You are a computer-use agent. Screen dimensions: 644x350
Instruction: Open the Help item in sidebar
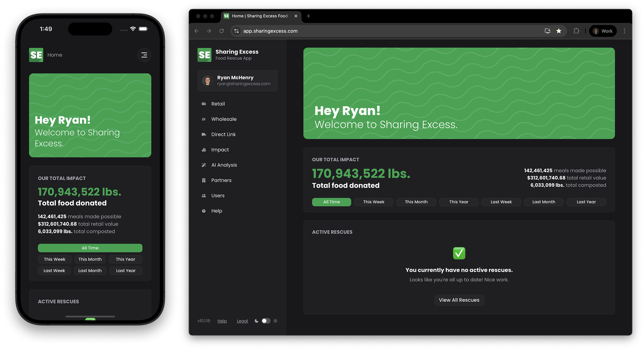tap(217, 211)
